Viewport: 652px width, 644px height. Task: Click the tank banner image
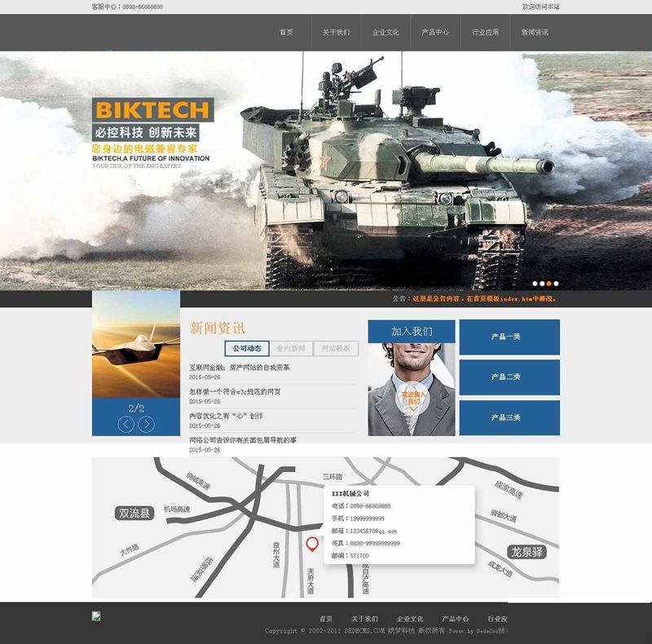pyautogui.click(x=326, y=170)
